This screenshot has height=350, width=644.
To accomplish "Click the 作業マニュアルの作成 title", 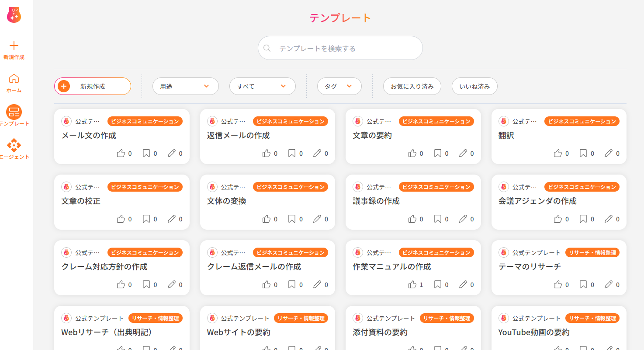I will tap(392, 267).
